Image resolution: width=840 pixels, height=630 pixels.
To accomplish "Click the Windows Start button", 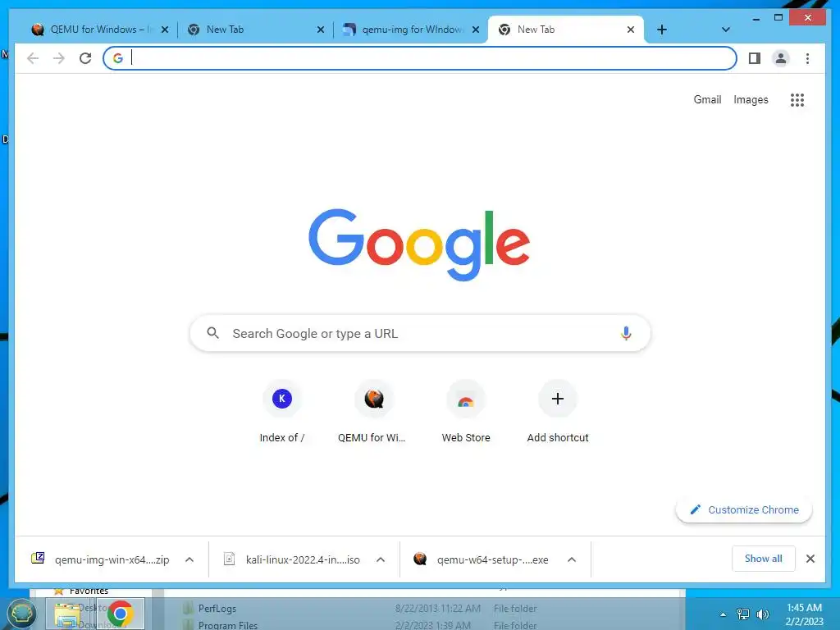I will (x=21, y=614).
